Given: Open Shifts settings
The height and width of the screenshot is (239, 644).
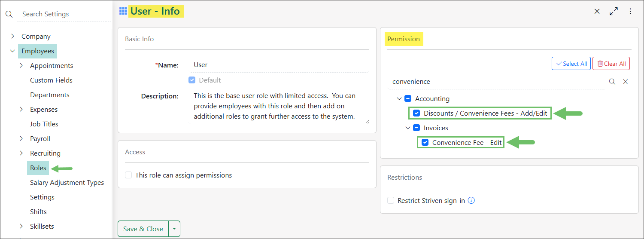Looking at the screenshot, I should (38, 211).
